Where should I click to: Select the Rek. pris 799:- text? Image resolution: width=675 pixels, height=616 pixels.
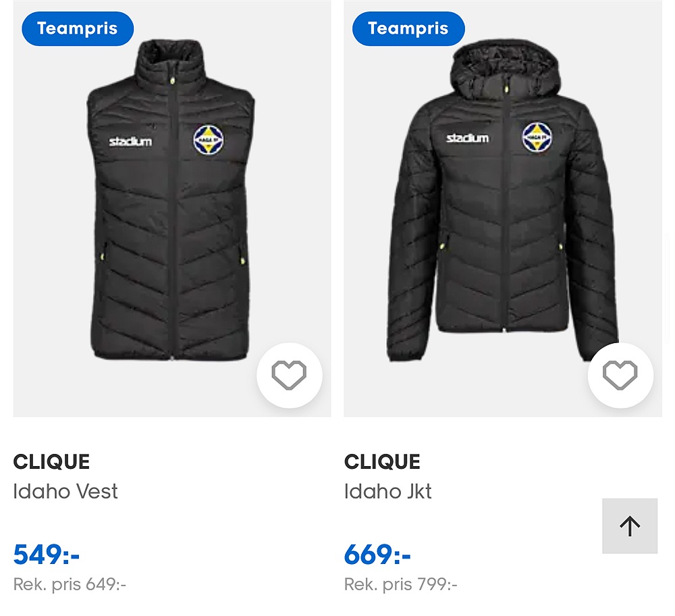400,584
